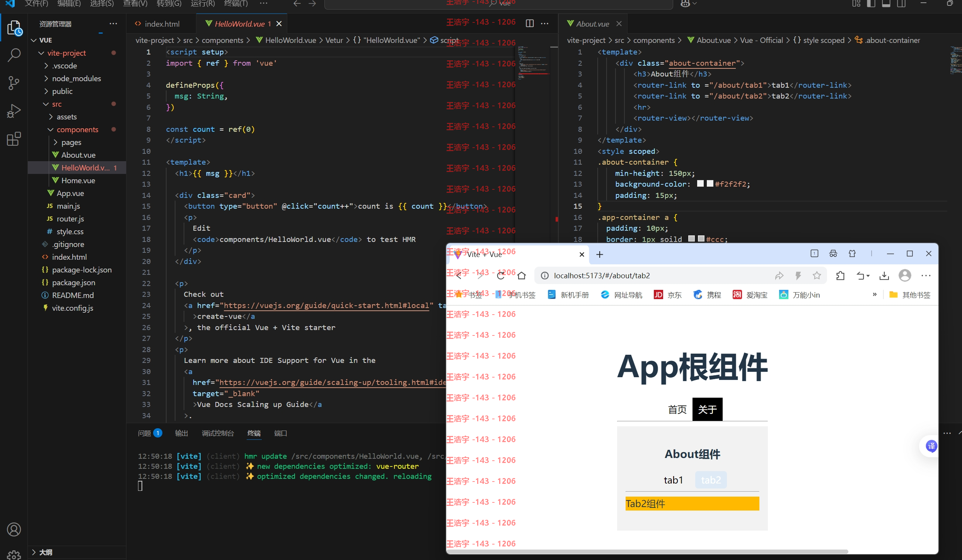Click the split editor right icon
This screenshot has height=560, width=962.
coord(530,24)
